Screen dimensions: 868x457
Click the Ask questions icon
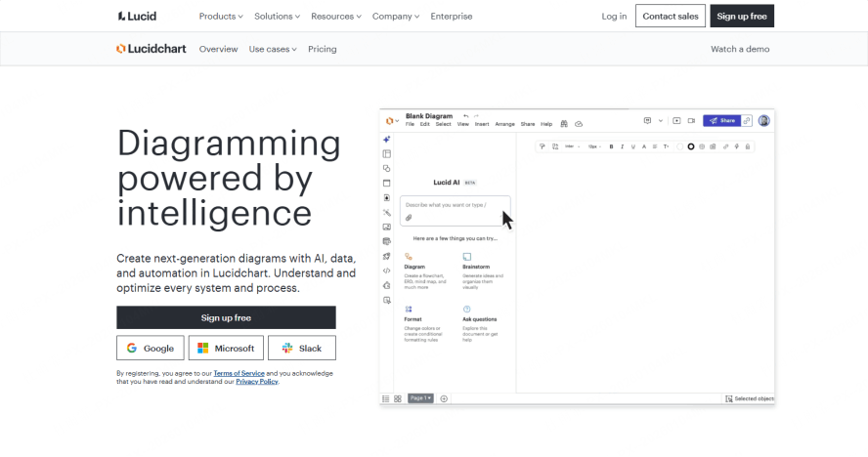(466, 309)
